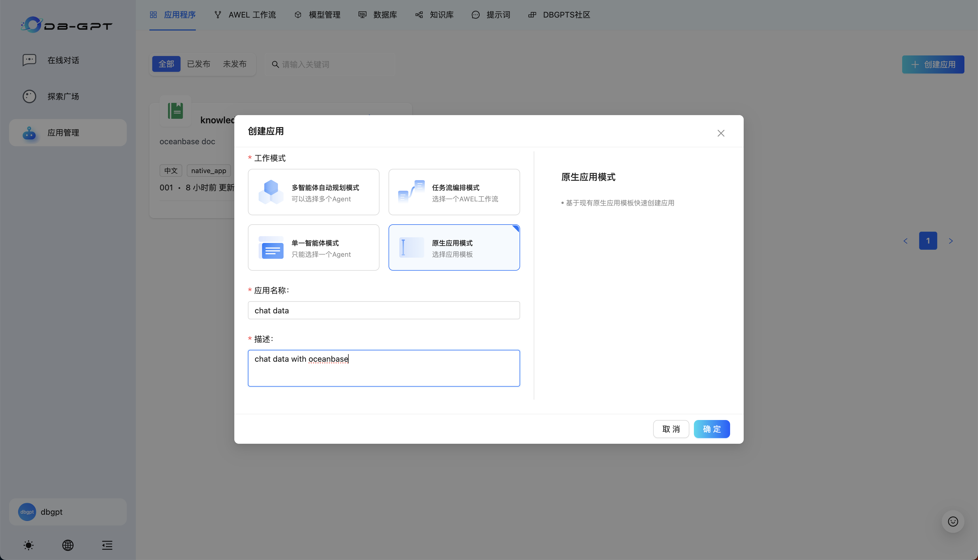Open the 在线对话 chat icon in sidebar

[x=29, y=60]
